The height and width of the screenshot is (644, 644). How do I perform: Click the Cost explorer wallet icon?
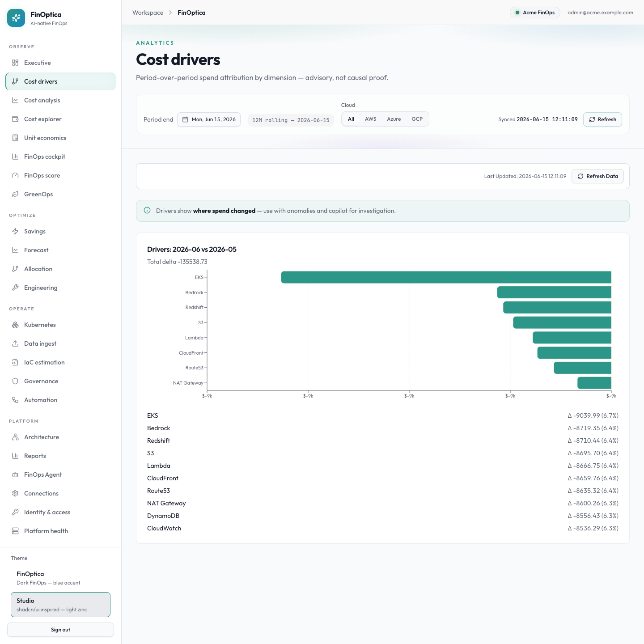coord(15,119)
